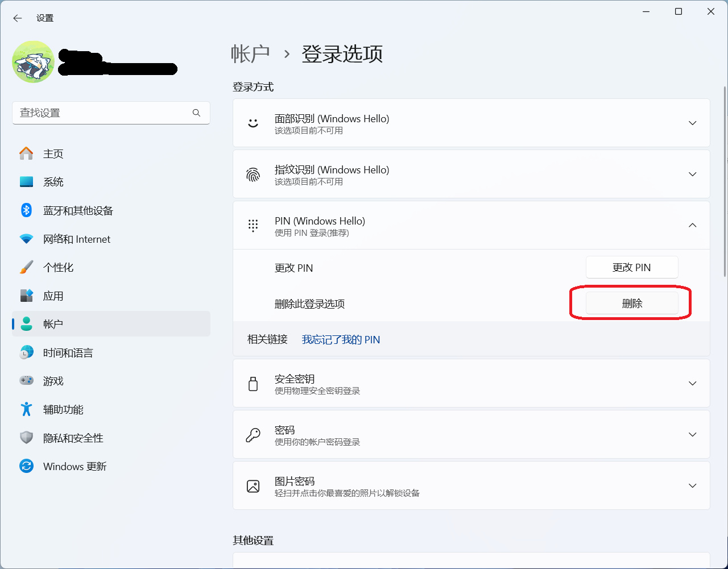Click the magnifier icon in the search box
The height and width of the screenshot is (569, 728).
[196, 113]
